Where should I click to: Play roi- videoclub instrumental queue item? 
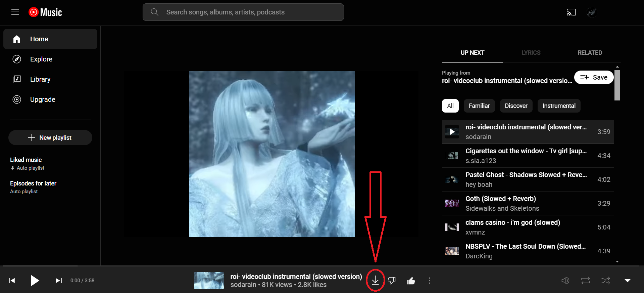528,132
